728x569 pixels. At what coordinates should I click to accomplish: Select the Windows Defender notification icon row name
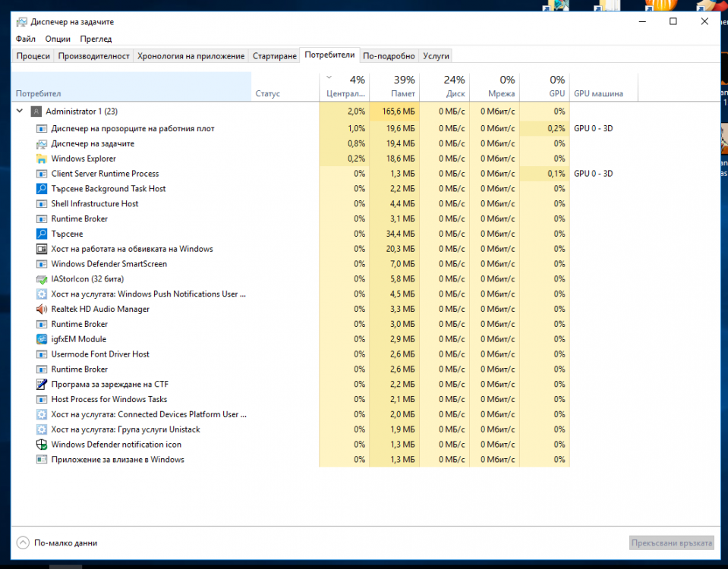click(x=116, y=445)
